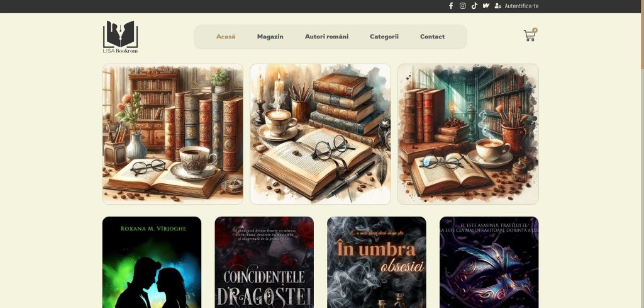Click the user account icon

coord(498,6)
